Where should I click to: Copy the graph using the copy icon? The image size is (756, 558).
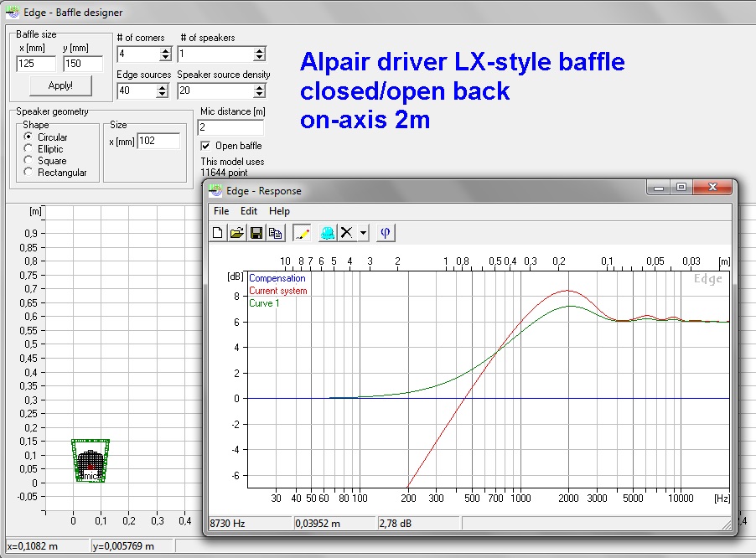(275, 233)
